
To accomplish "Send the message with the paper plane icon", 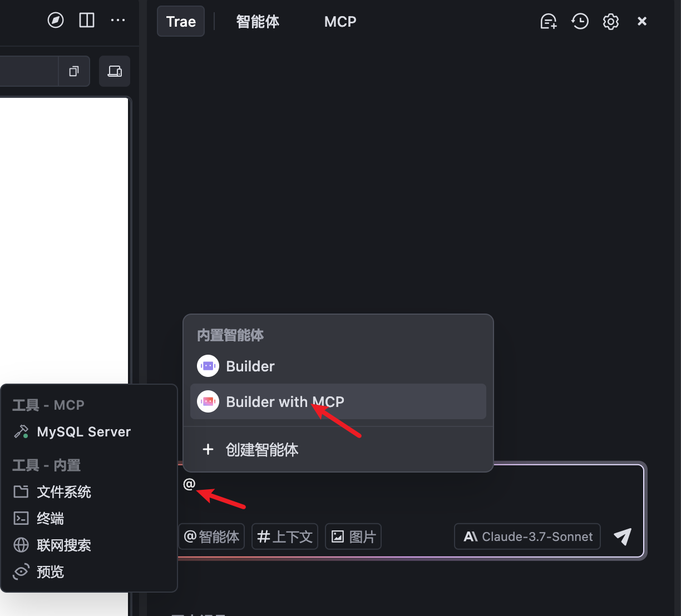I will (x=623, y=536).
